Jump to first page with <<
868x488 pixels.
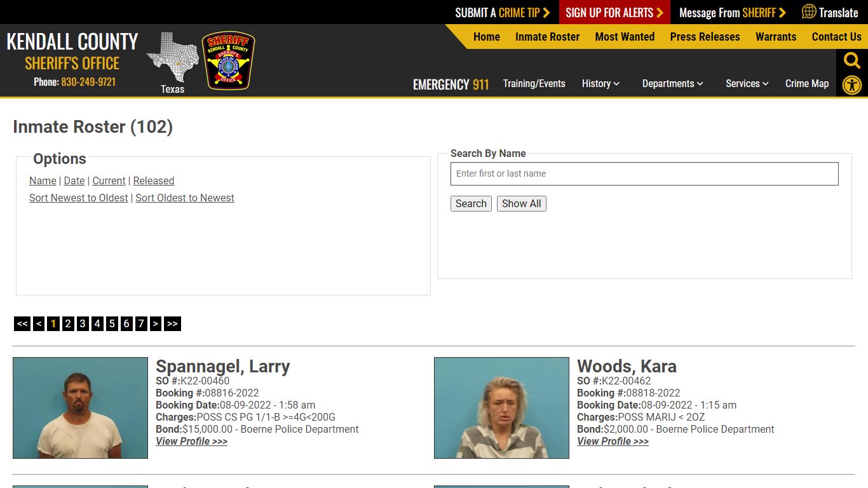(x=22, y=323)
